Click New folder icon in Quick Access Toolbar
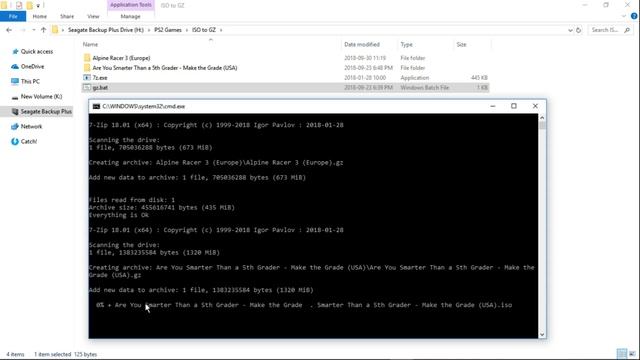The width and height of the screenshot is (640, 360). tap(29, 5)
